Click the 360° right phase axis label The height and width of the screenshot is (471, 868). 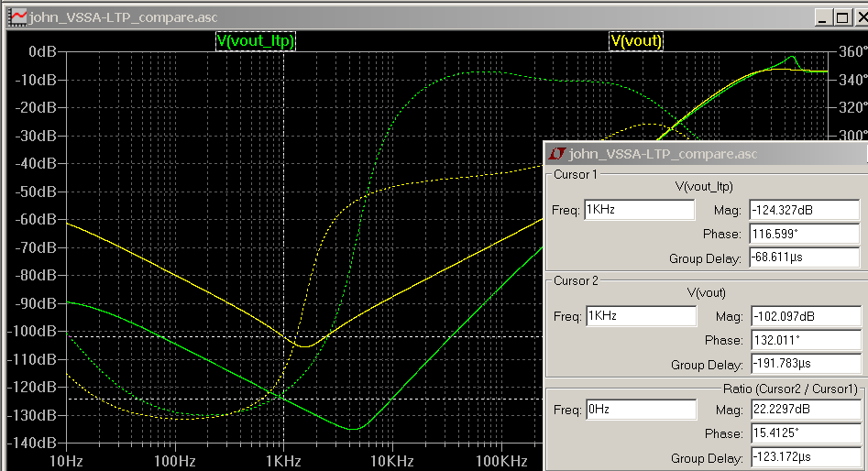point(853,51)
